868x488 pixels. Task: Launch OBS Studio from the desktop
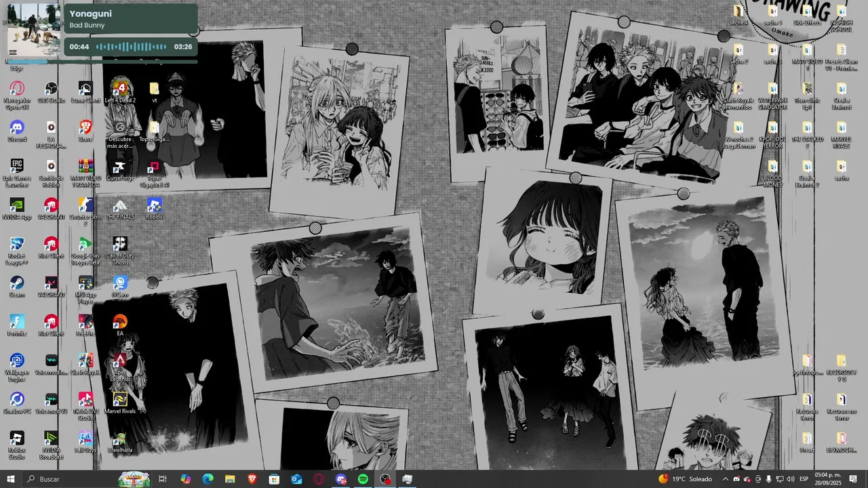coord(52,93)
